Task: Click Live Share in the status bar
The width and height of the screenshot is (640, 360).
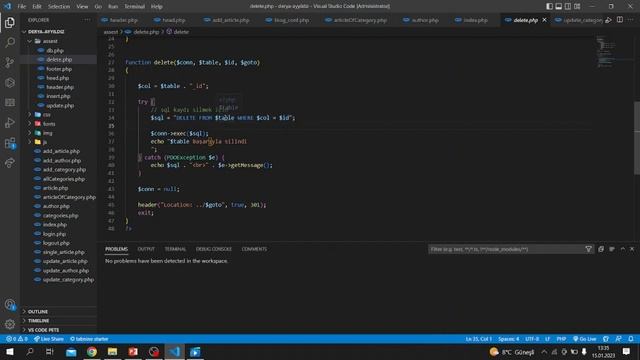Action: [x=49, y=339]
